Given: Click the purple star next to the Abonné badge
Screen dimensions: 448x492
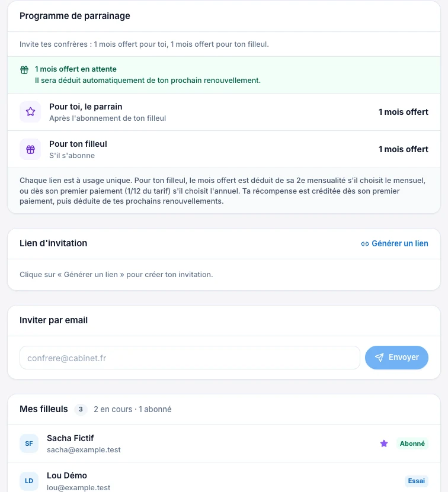Looking at the screenshot, I should click(x=384, y=443).
